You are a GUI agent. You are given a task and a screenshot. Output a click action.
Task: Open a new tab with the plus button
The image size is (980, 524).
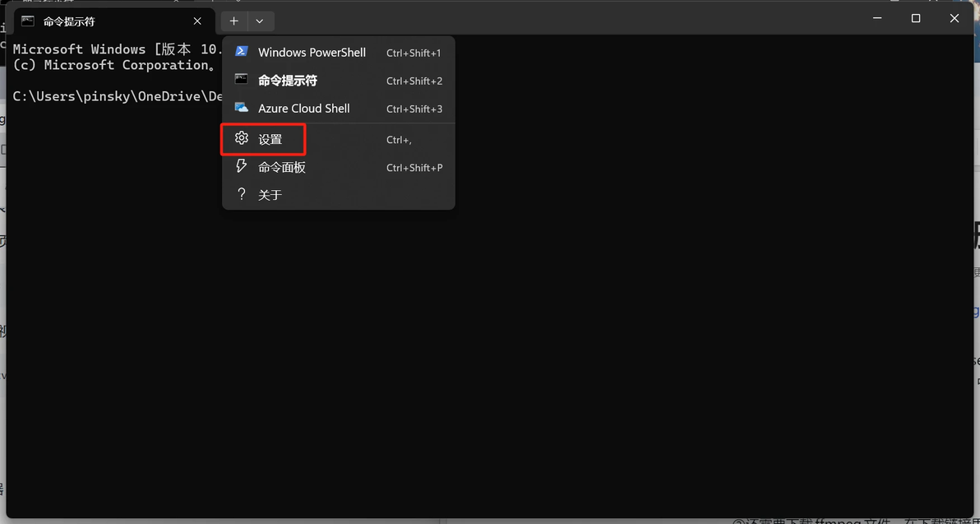[x=234, y=21]
